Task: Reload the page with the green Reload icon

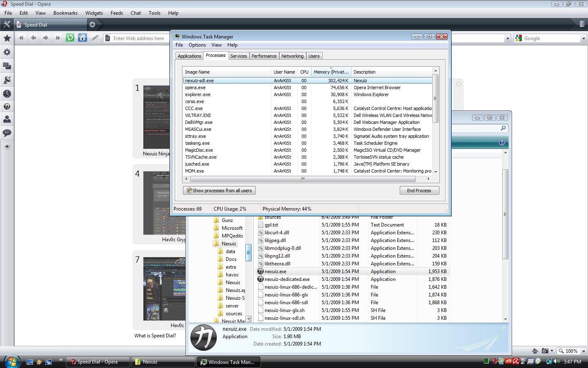Action: point(70,38)
